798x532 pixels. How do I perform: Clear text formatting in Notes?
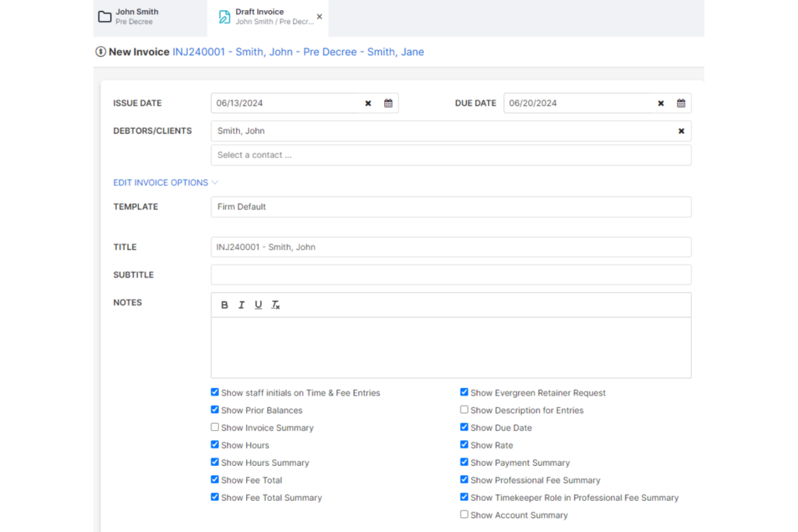[x=275, y=305]
